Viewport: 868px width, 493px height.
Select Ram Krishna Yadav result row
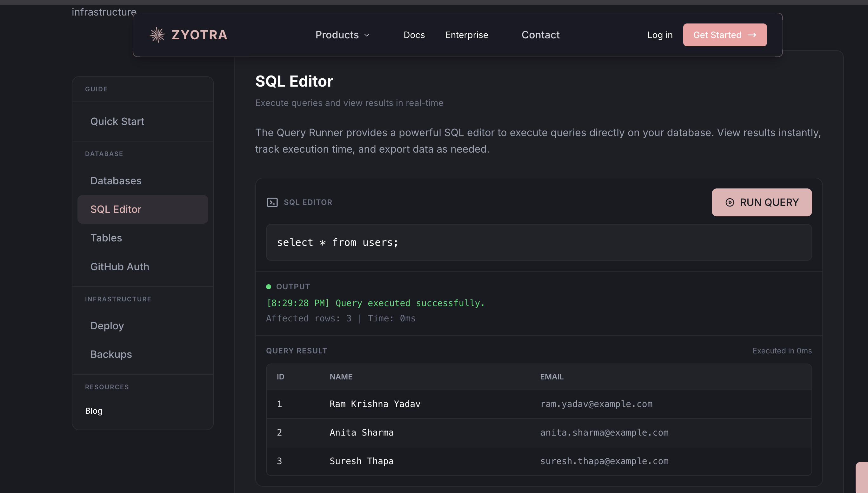(x=374, y=404)
